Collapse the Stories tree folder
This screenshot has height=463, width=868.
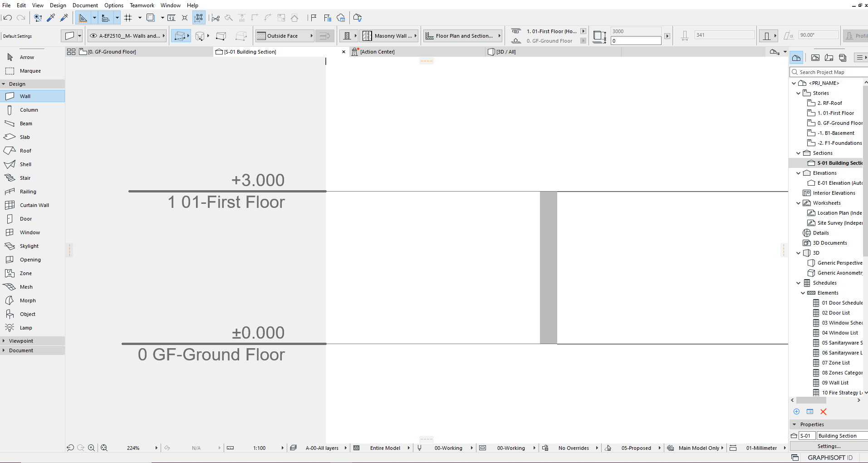click(x=799, y=93)
